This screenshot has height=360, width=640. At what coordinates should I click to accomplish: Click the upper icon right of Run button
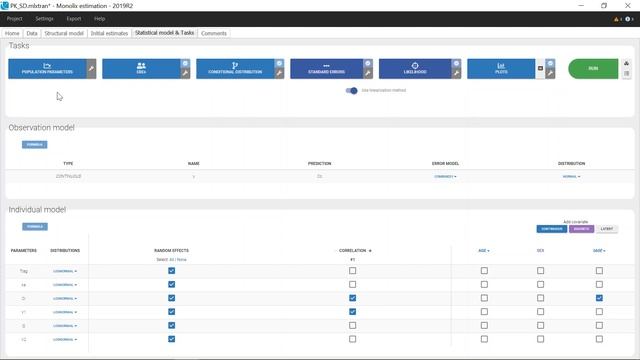(x=627, y=64)
